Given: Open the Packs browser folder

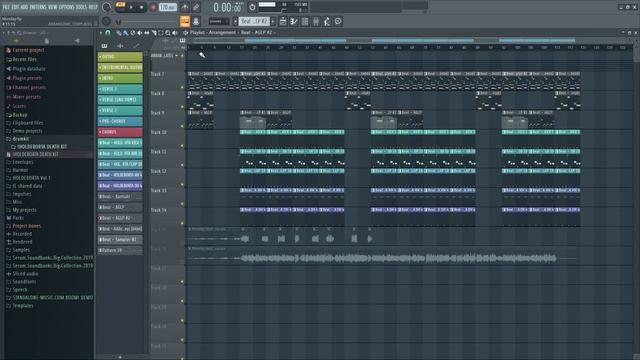Looking at the screenshot, I should click(18, 218).
